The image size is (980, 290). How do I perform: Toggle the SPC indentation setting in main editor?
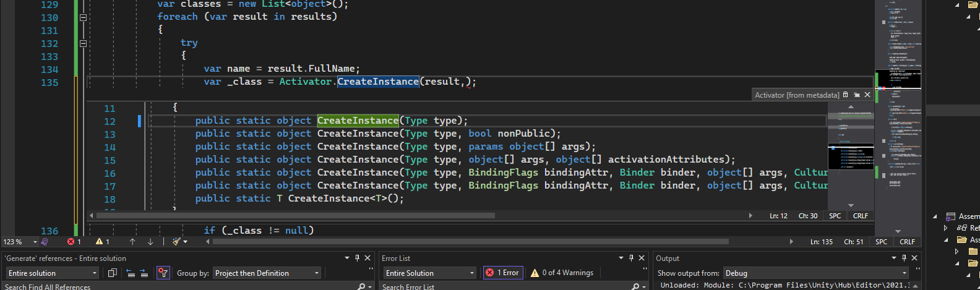pyautogui.click(x=881, y=242)
